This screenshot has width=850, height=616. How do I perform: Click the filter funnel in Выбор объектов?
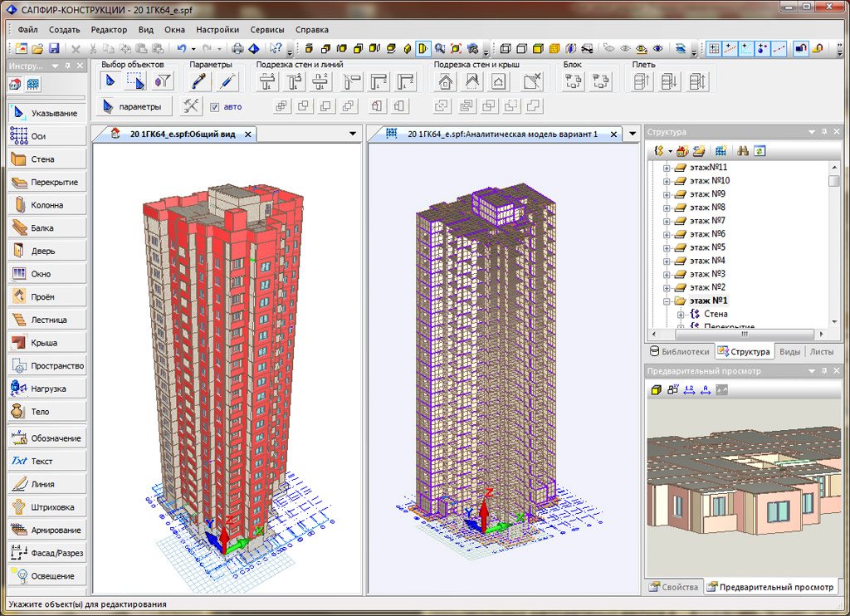pos(164,81)
